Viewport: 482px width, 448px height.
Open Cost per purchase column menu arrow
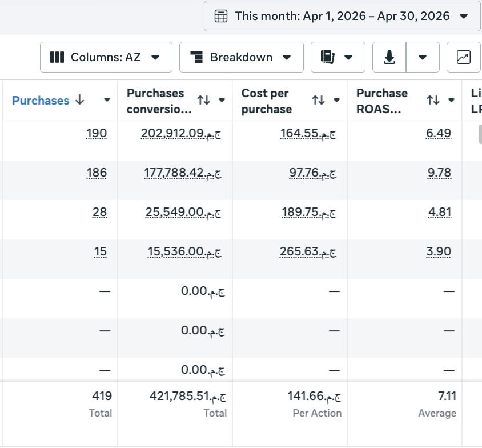coord(336,100)
